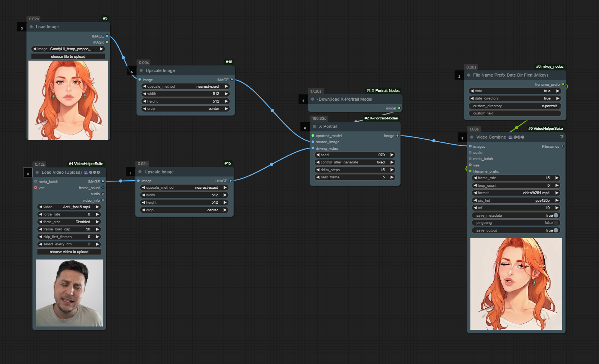599x364 pixels.
Task: Increase loop_count arrow in Video Combine
Action: [557, 186]
